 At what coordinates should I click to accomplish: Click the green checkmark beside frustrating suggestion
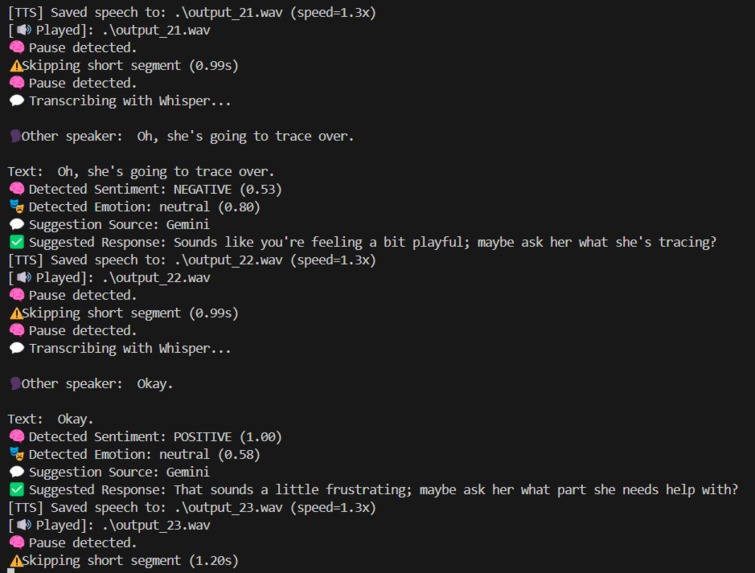point(16,490)
